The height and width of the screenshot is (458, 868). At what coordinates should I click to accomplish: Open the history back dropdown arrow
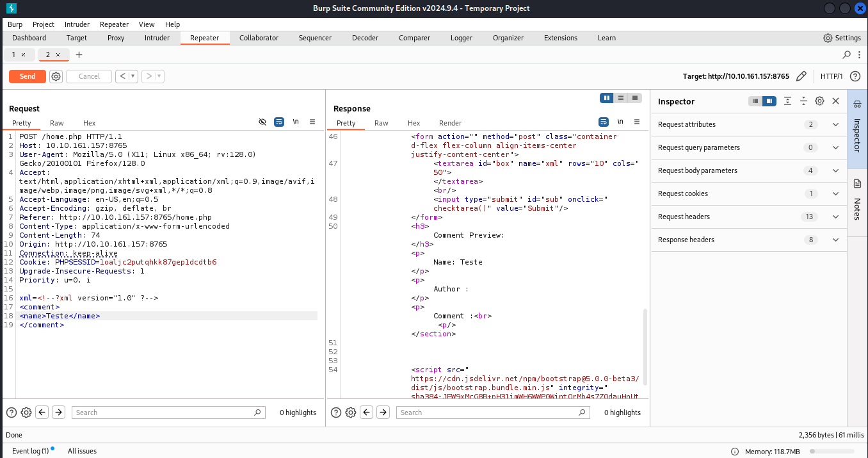134,76
